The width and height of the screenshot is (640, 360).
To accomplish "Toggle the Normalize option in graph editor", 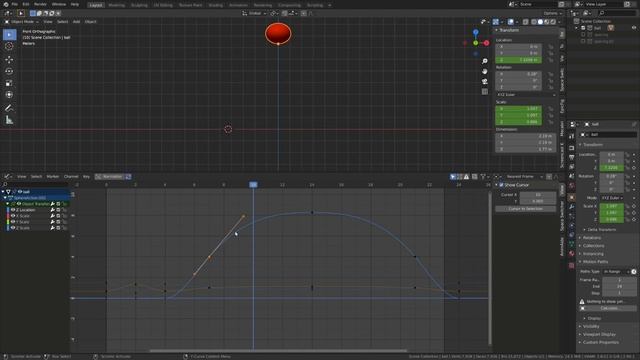I will click(109, 177).
